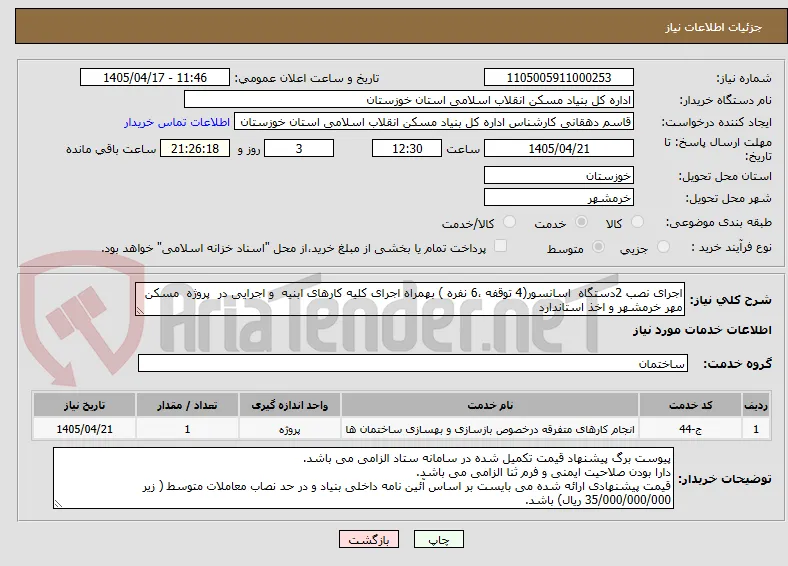Click the جزئیات اطلاعات نیاز header title
Image resolution: width=788 pixels, height=566 pixels.
pyautogui.click(x=714, y=27)
